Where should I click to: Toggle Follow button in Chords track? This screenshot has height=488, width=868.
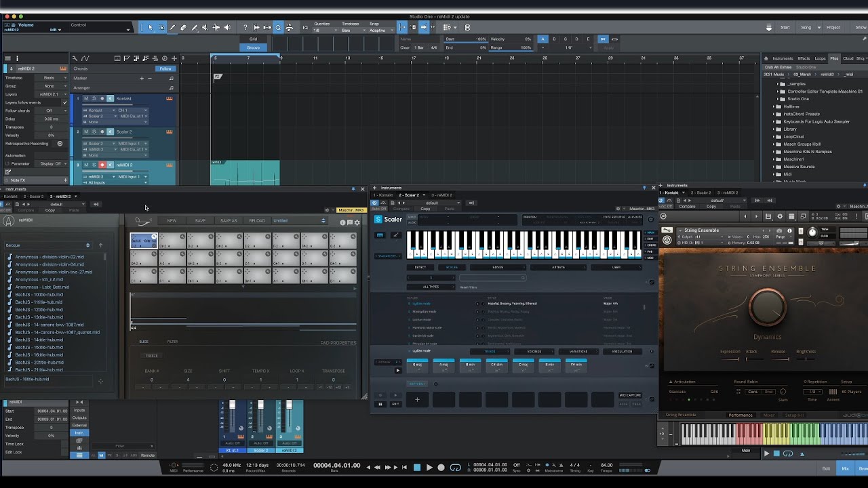[x=165, y=68]
